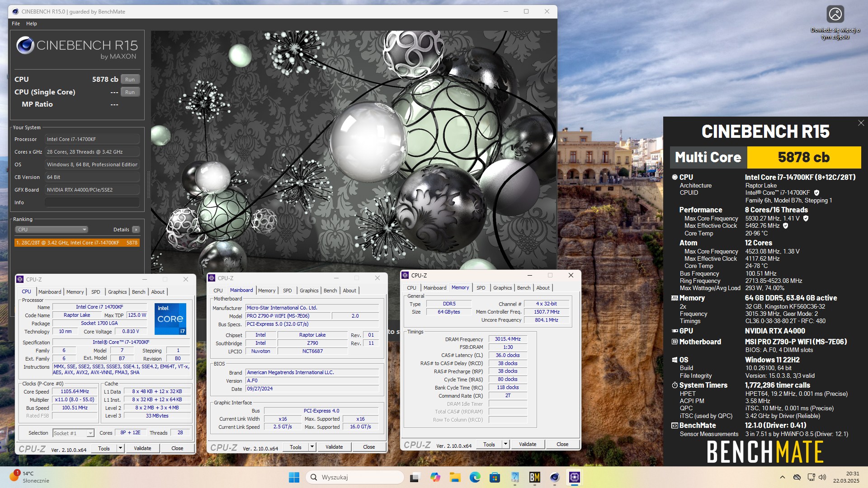Image resolution: width=868 pixels, height=488 pixels.
Task: Switch to Cinebench app in taskbar
Action: click(555, 477)
